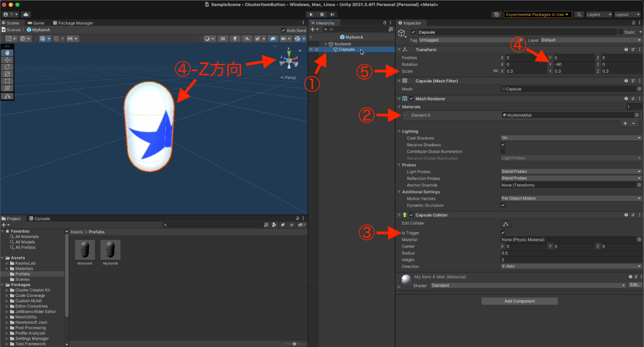Toggle Capsule object active checkbox
Image resolution: width=644 pixels, height=347 pixels.
pos(413,32)
